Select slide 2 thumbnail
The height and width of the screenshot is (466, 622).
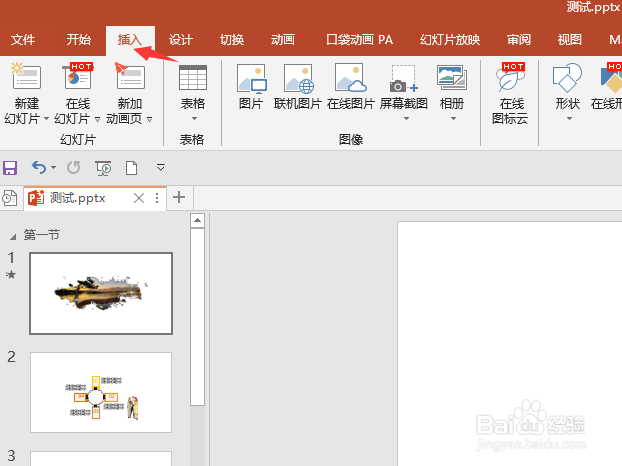point(101,393)
